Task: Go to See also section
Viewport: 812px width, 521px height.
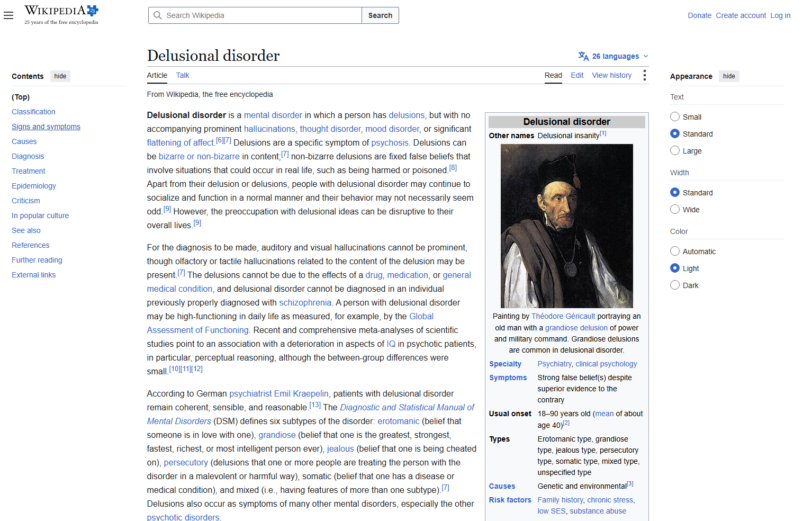Action: (26, 230)
